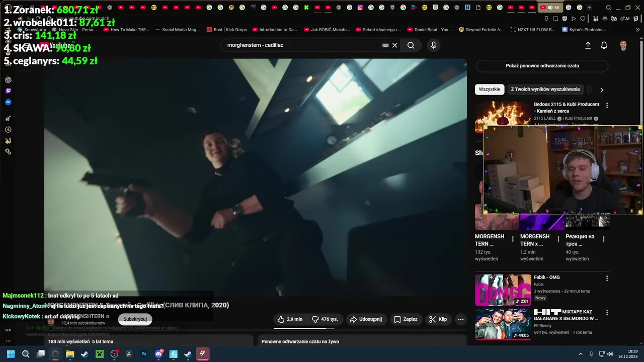
Task: Take a snapshot with the capture icon
Action: tap(555, 19)
